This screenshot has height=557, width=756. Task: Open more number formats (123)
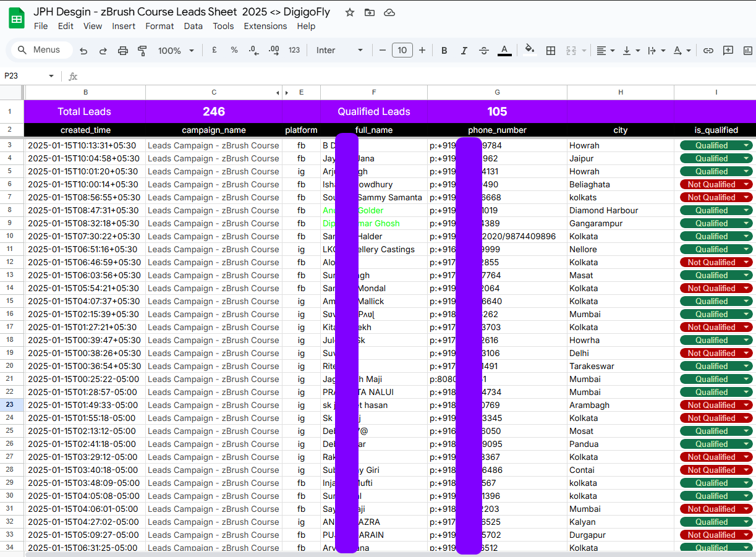pyautogui.click(x=294, y=50)
